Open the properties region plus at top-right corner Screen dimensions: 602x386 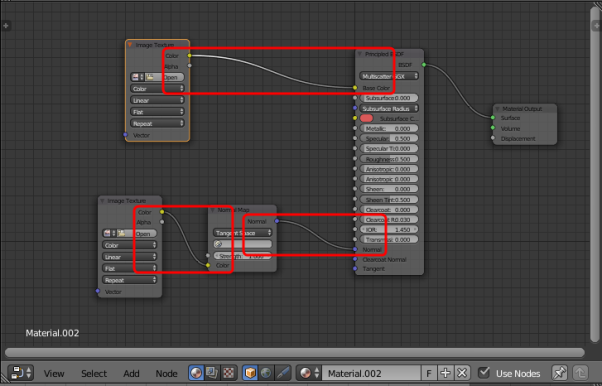pyautogui.click(x=596, y=26)
